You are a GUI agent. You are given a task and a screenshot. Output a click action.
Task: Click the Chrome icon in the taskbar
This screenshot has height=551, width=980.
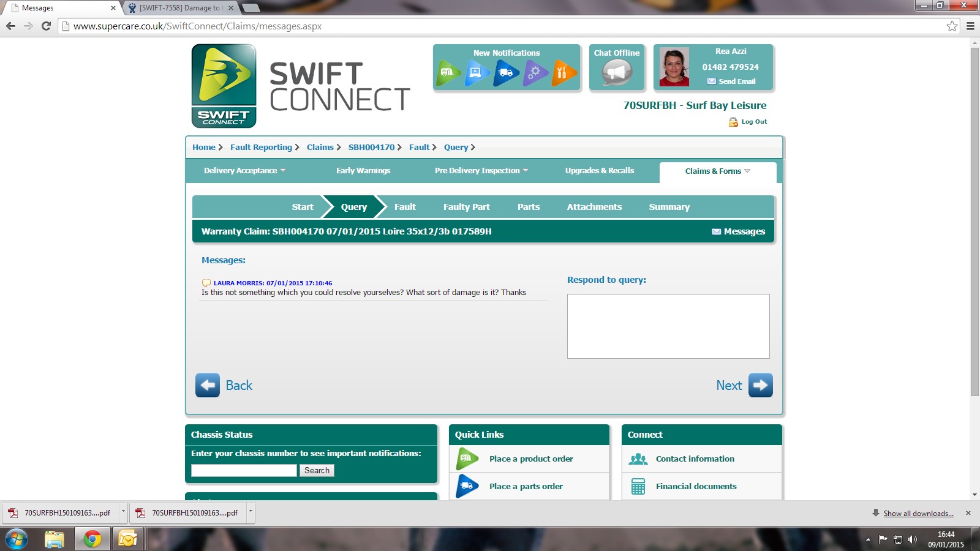tap(92, 539)
